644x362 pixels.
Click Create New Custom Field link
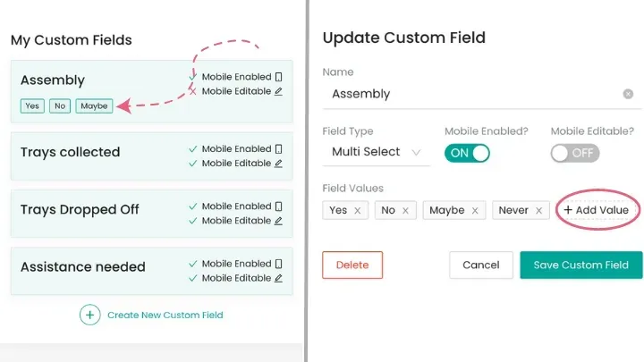point(165,315)
